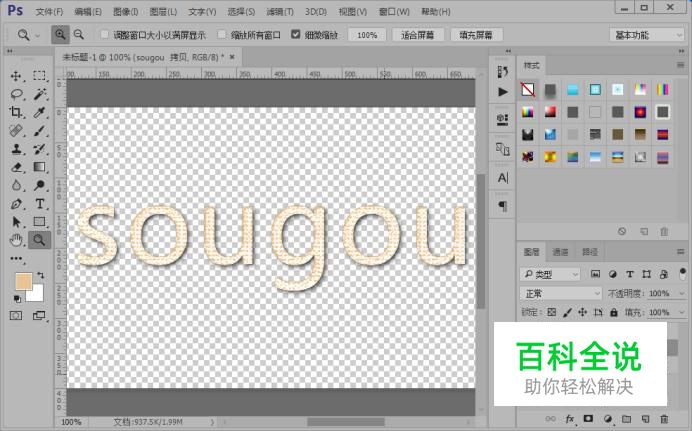Select the Eyedropper tool
The height and width of the screenshot is (431, 692).
(39, 112)
